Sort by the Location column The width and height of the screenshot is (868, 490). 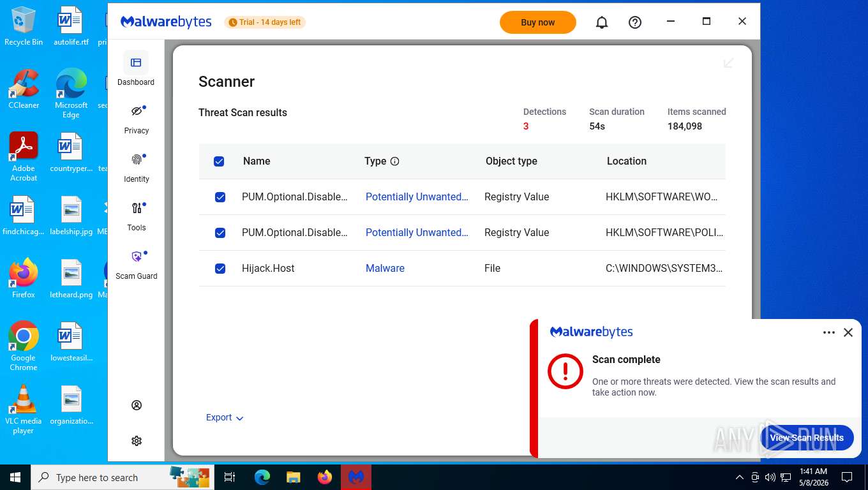pos(627,161)
